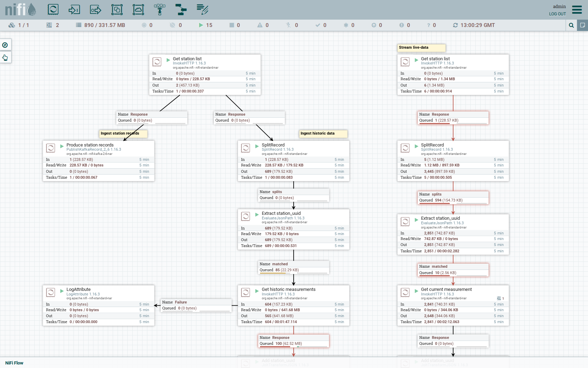The image size is (588, 368).
Task: Select the Processor component icon in toolbar
Action: 53,9
